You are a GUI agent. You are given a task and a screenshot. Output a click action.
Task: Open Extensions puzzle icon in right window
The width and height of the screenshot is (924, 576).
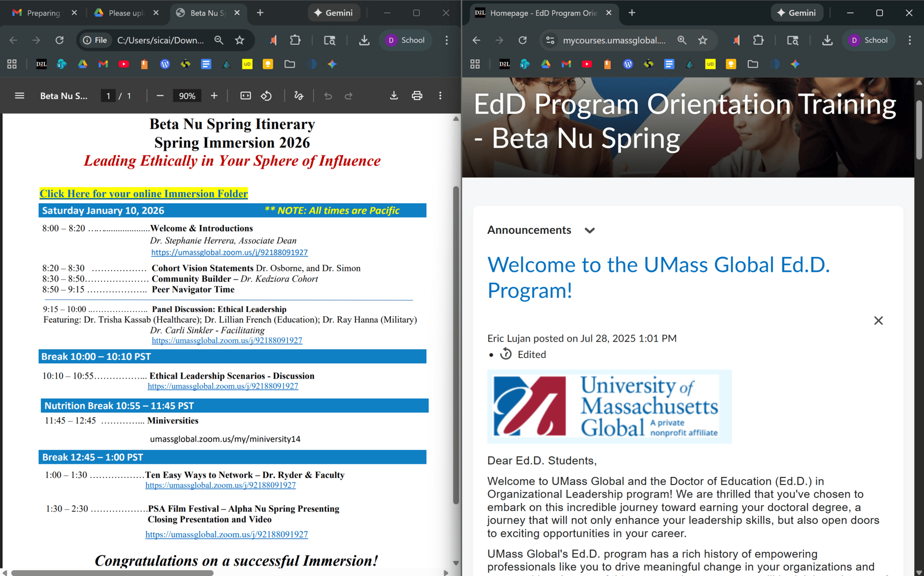coord(758,40)
